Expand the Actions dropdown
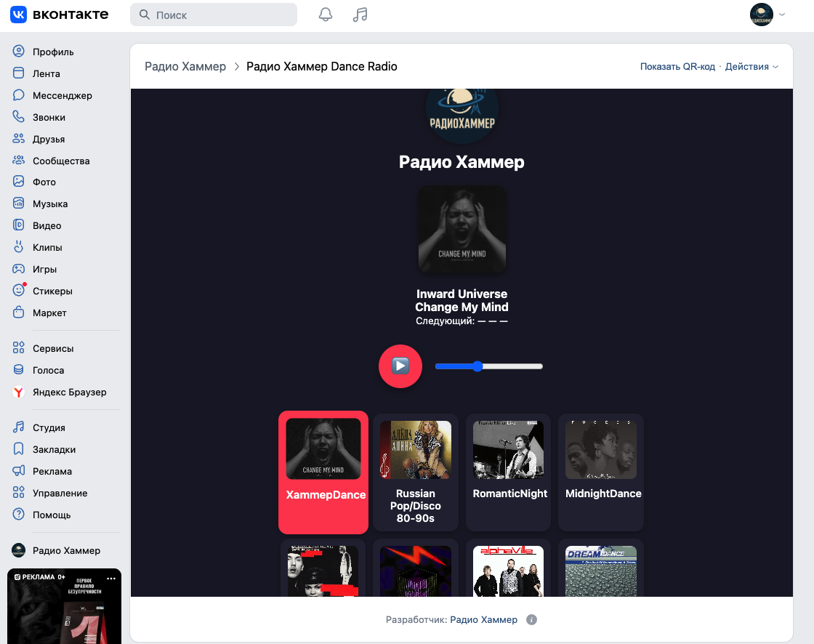Screen dimensions: 814x644 [x=751, y=66]
